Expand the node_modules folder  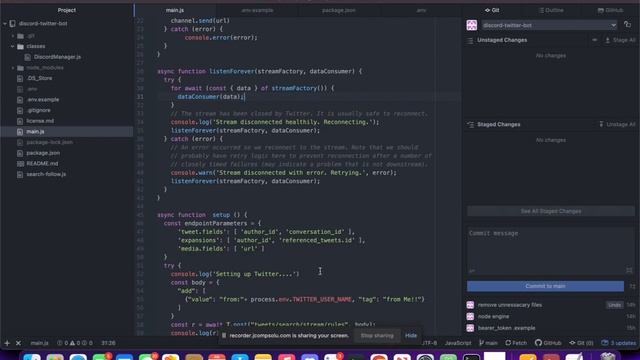pos(13,68)
